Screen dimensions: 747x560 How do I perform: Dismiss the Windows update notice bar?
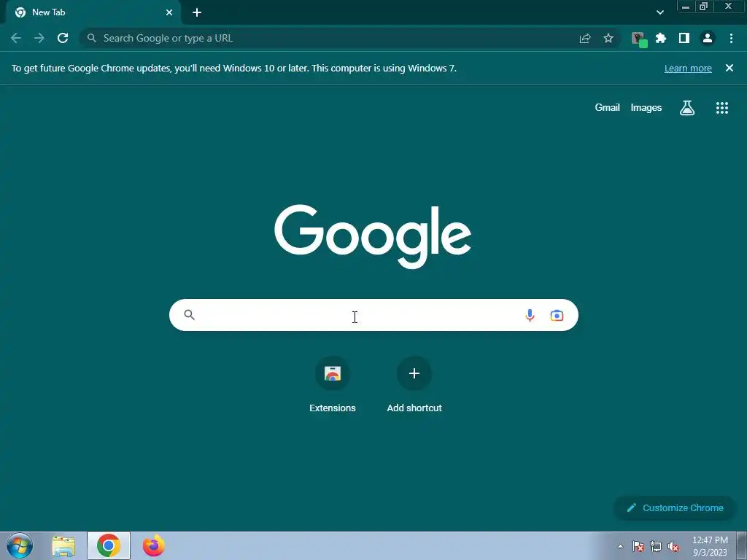(729, 68)
